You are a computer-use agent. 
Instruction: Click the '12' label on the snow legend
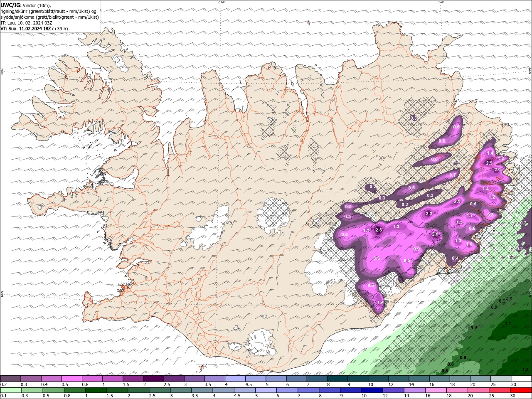[391, 384]
